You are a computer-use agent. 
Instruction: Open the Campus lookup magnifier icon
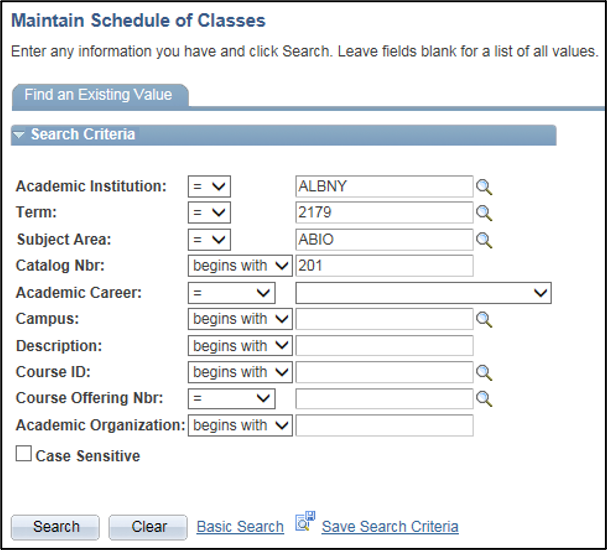click(x=484, y=319)
